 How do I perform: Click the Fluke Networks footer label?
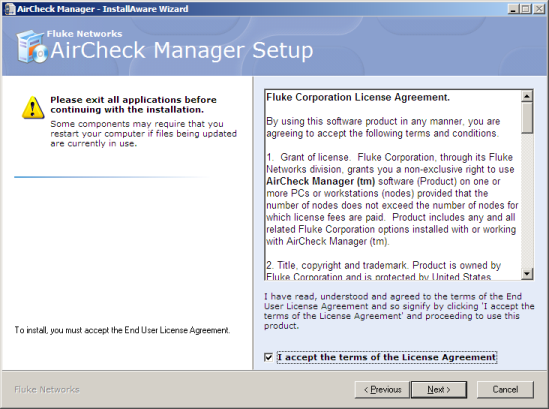(x=47, y=389)
